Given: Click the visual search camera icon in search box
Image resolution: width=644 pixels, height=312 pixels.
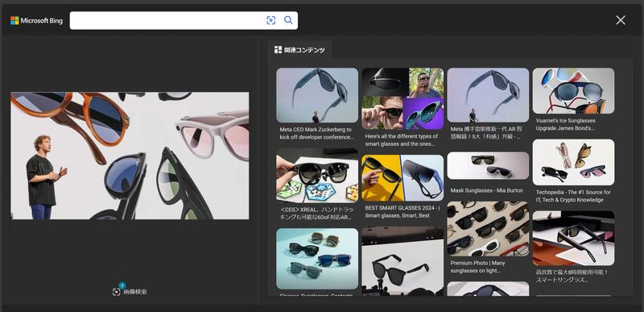Looking at the screenshot, I should point(271,20).
